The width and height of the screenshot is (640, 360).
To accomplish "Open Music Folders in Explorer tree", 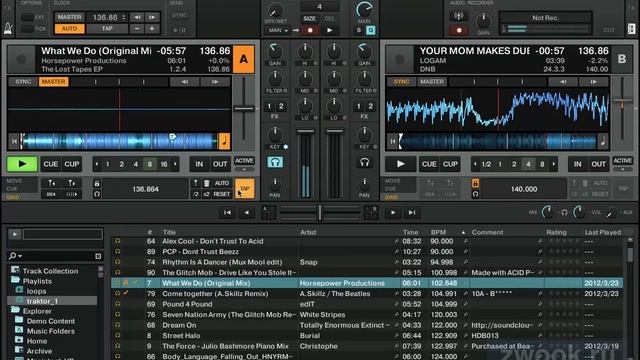I will point(51,331).
